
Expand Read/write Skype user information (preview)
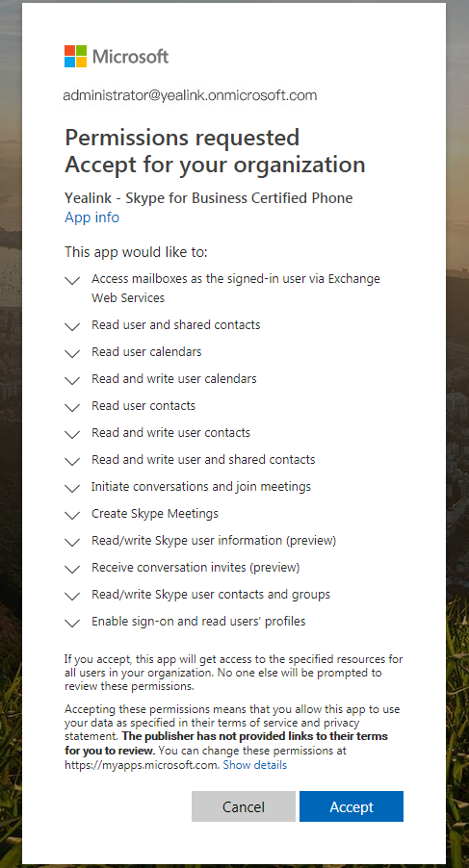click(x=72, y=543)
